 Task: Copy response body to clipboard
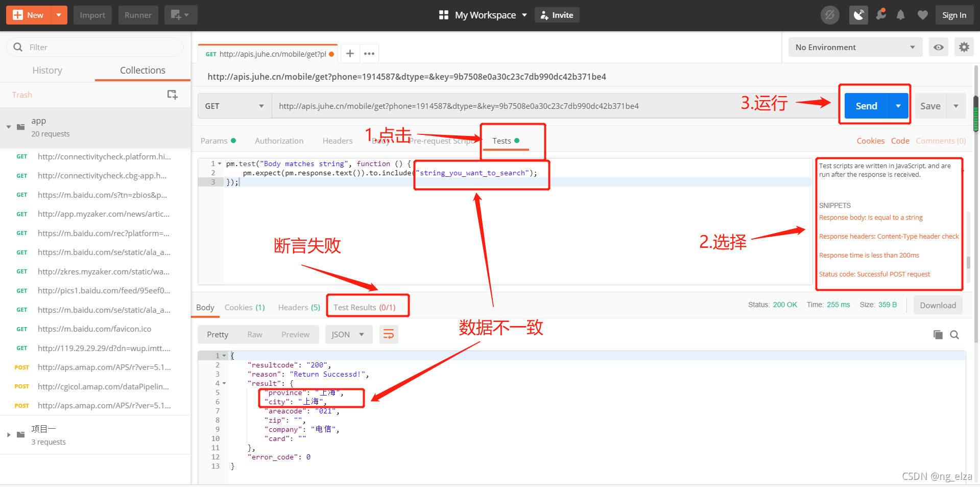(938, 335)
